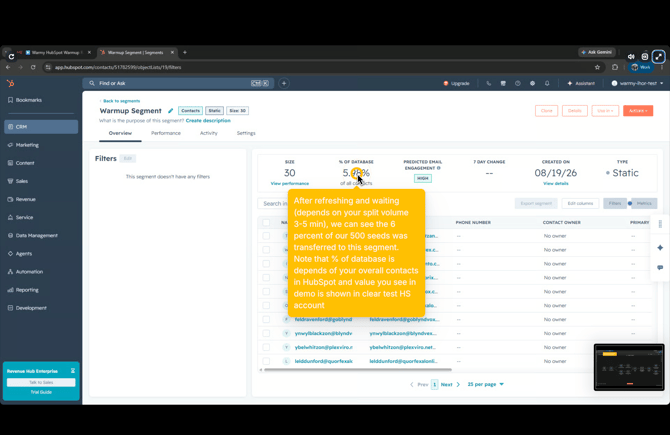Open the 25 per page dropdown

(x=485, y=384)
